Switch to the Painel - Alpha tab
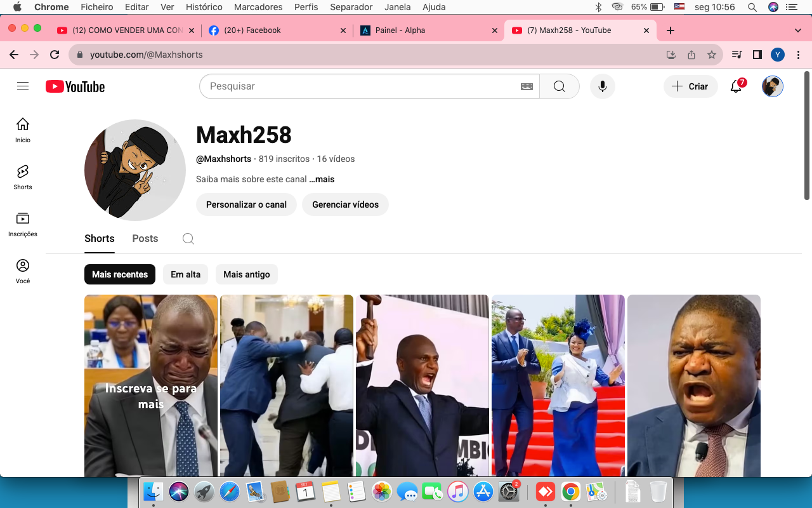 click(428, 30)
